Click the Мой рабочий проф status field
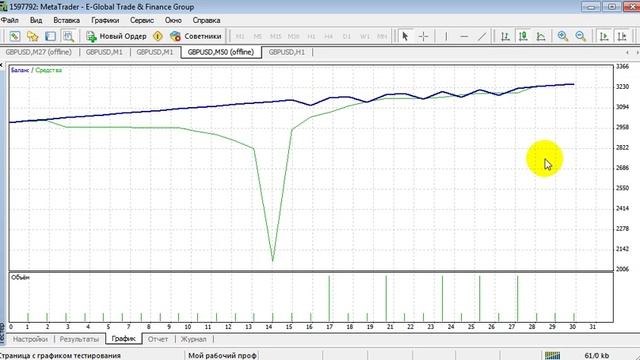The height and width of the screenshot is (360, 640). click(222, 355)
